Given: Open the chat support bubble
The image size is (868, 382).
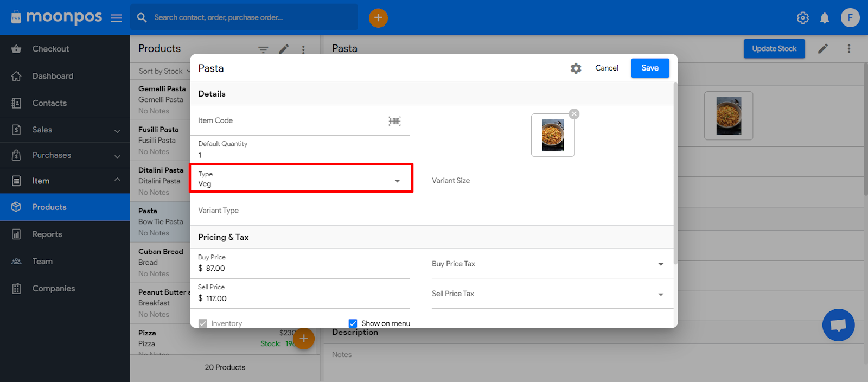Looking at the screenshot, I should (838, 325).
